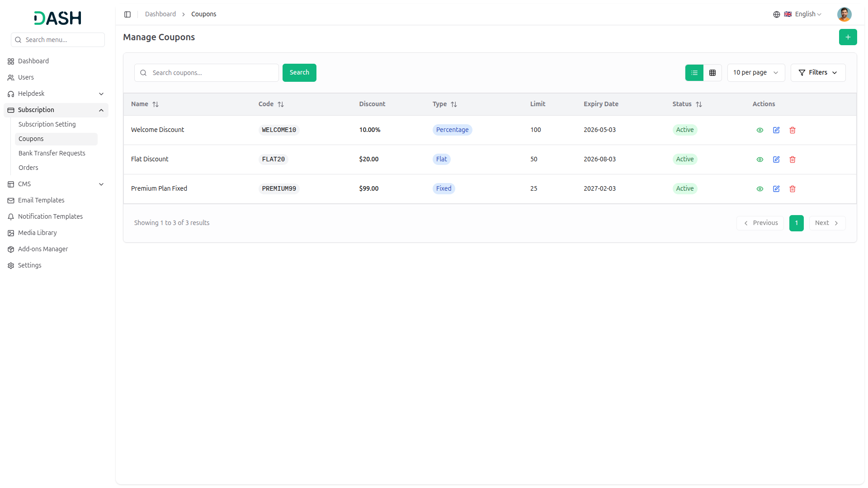The image size is (868, 488).
Task: View the Flat Discount coupon details
Action: (760, 160)
